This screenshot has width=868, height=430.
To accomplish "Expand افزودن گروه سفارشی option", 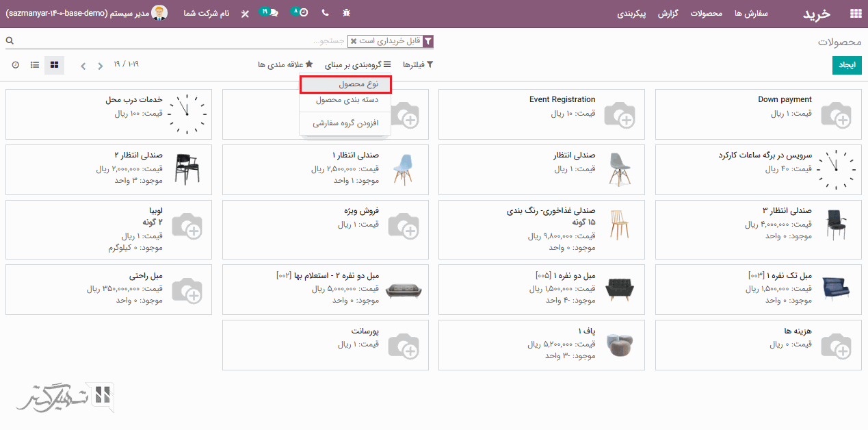I will tap(345, 123).
